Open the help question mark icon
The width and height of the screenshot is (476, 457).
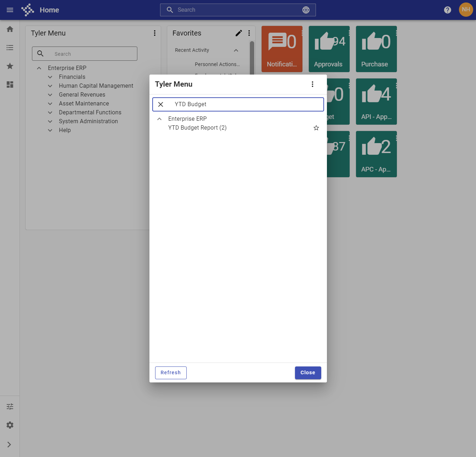pos(448,10)
